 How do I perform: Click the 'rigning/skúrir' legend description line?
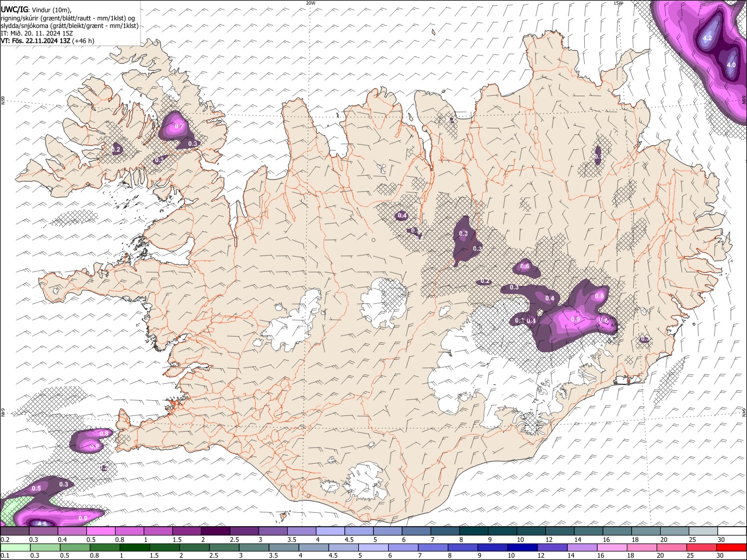point(69,17)
